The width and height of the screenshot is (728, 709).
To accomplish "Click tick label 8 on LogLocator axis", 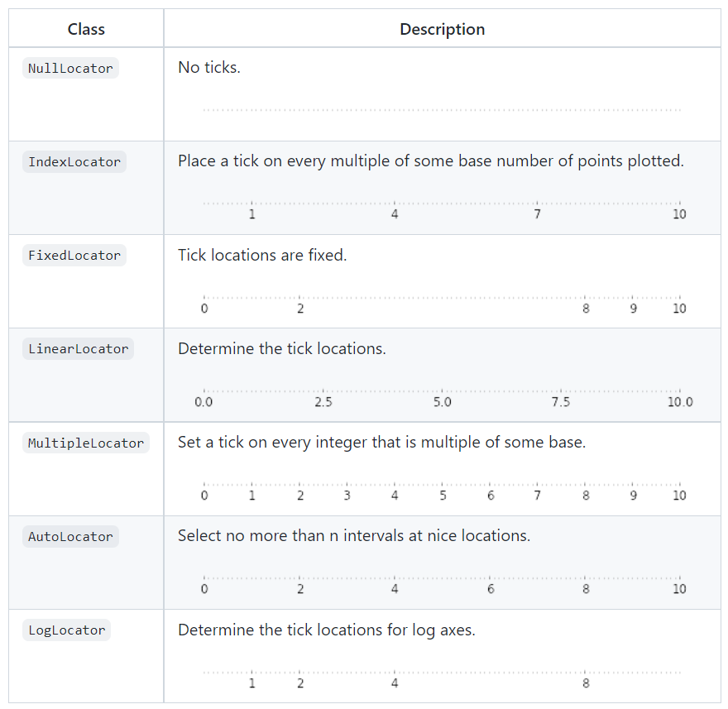I will [586, 683].
